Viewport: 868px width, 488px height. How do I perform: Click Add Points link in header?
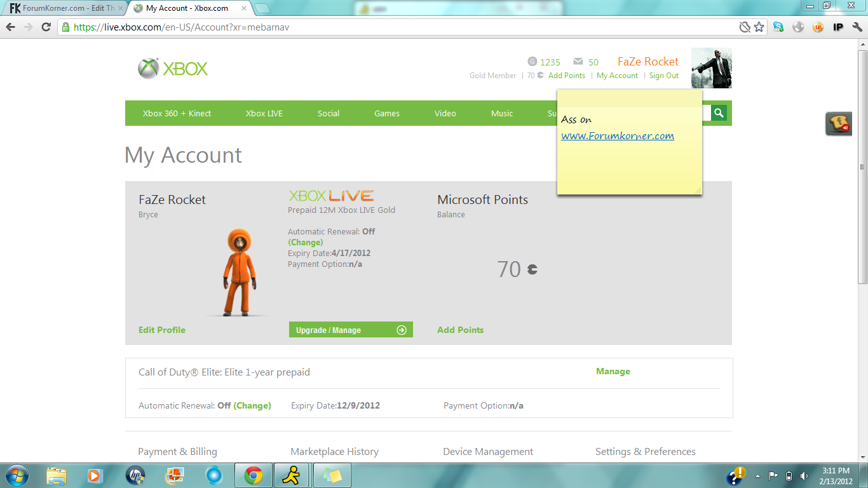click(567, 76)
